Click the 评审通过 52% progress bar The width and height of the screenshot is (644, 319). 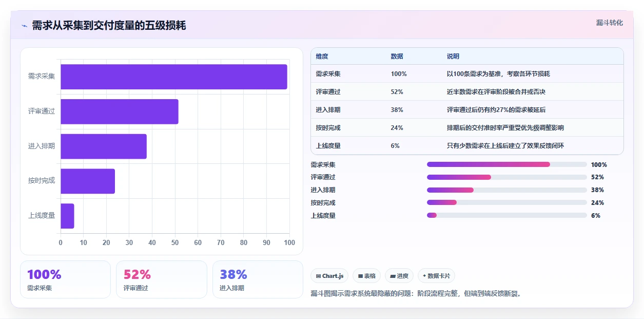point(507,177)
